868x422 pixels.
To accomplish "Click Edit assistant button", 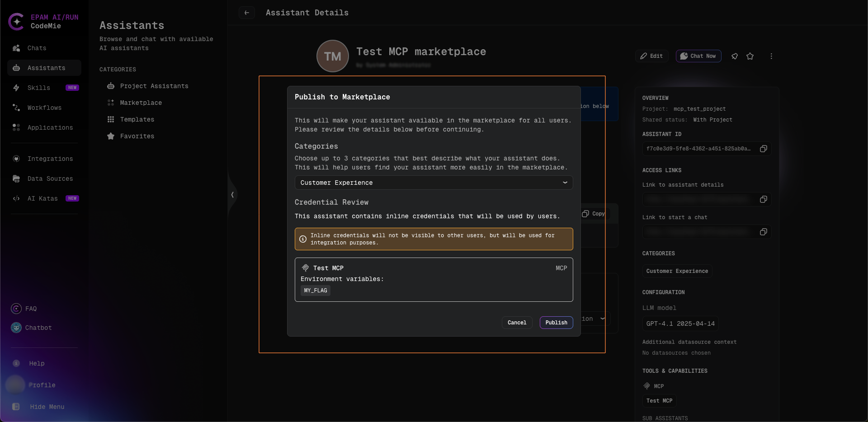I will (x=651, y=56).
